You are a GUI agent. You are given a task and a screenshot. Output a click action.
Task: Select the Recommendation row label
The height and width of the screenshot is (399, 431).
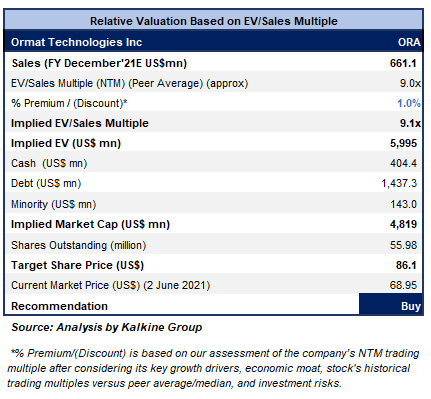59,306
